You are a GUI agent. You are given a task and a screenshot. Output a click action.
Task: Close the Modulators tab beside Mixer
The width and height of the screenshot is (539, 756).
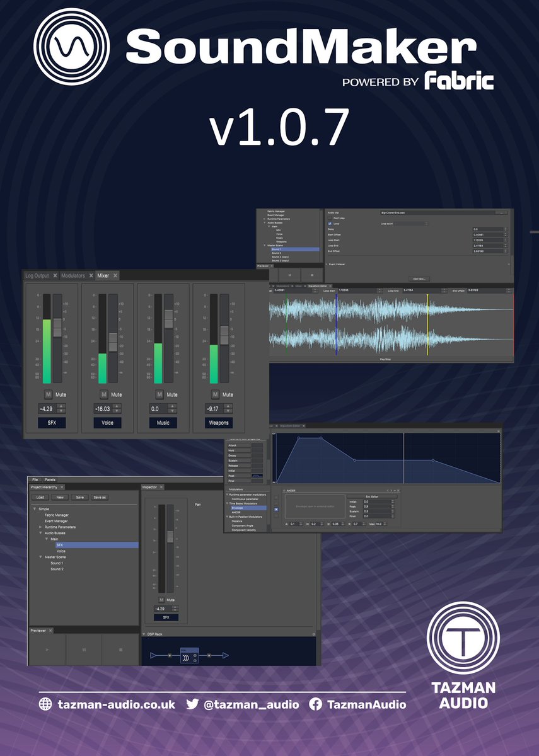(91, 276)
